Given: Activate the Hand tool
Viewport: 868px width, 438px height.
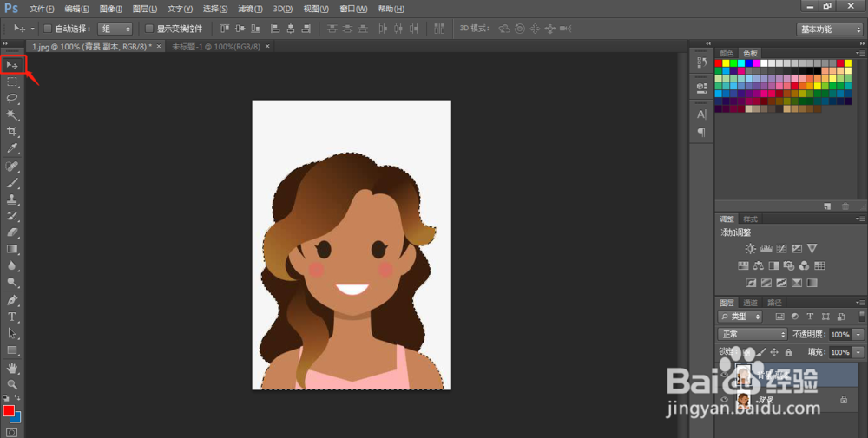Looking at the screenshot, I should tap(13, 368).
